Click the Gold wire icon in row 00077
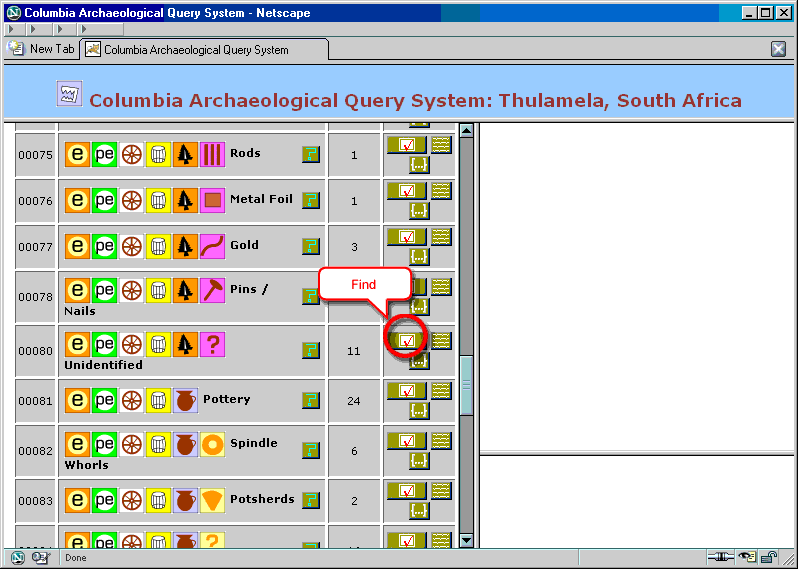 (x=212, y=246)
